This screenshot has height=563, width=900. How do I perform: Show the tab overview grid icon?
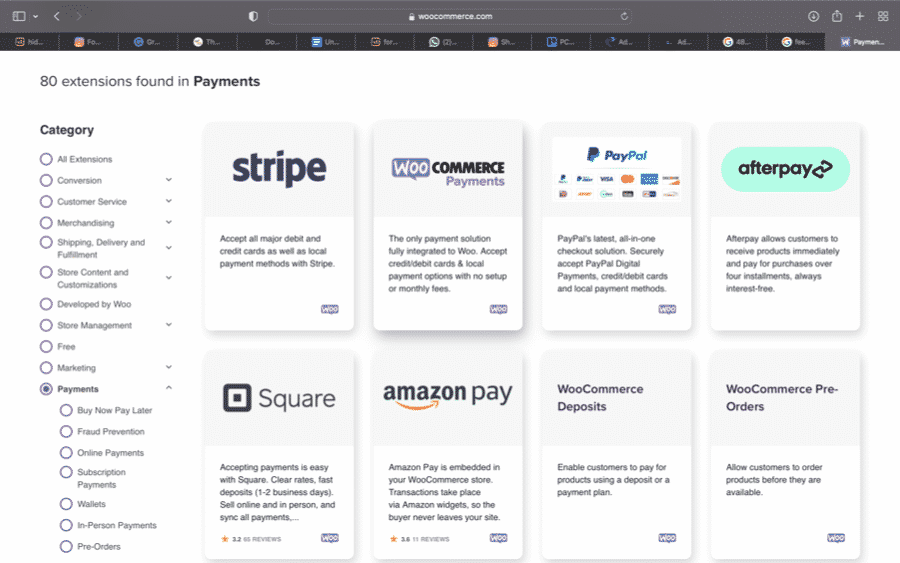coord(883,16)
